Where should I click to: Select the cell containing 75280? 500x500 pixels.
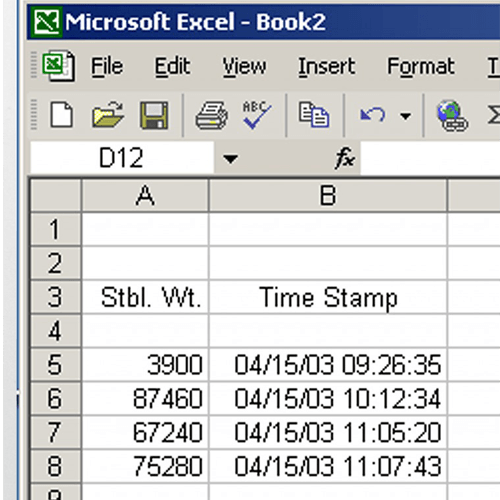[x=145, y=466]
